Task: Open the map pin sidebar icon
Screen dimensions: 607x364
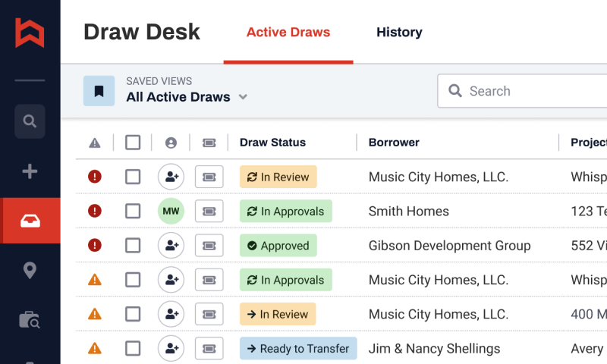Action: coord(30,271)
